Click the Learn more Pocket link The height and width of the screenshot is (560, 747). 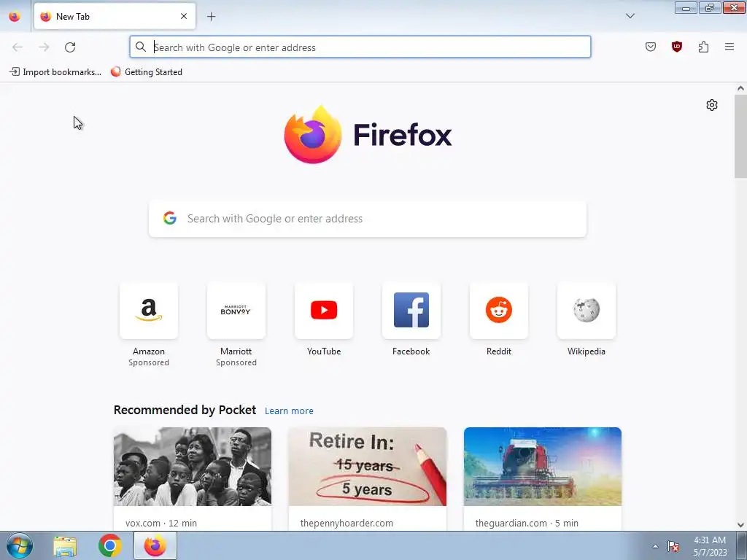click(x=289, y=411)
